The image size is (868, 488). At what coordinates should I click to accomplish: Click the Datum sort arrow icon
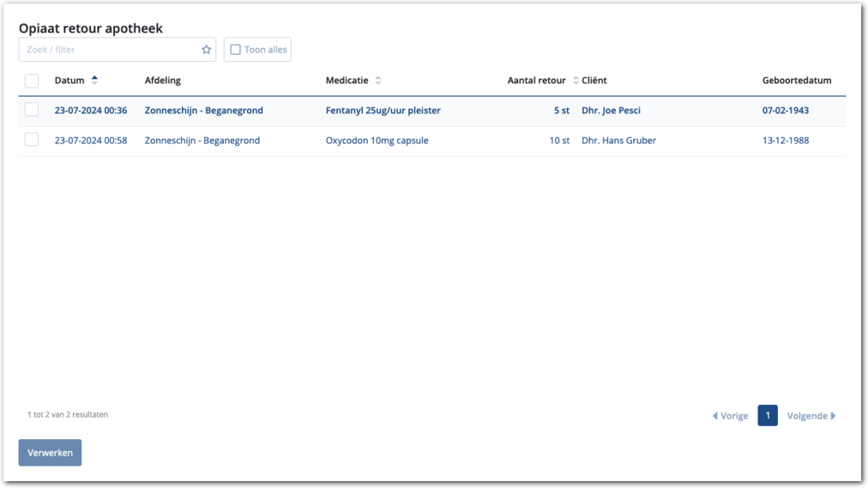94,80
